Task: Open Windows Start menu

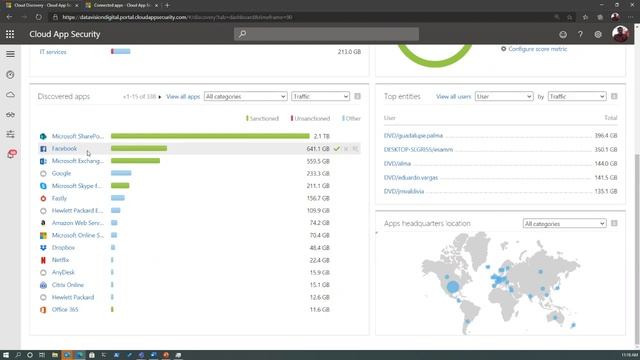Action: click(x=6, y=355)
